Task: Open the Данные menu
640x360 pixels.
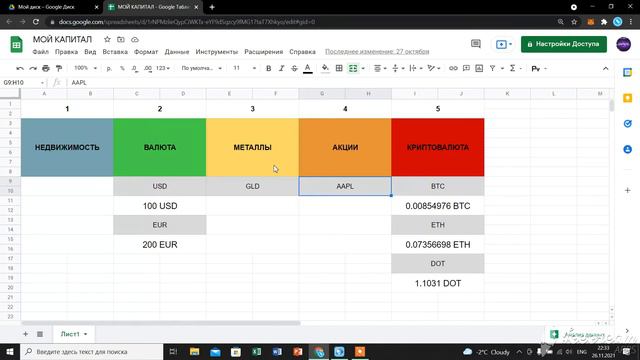Action: point(177,52)
